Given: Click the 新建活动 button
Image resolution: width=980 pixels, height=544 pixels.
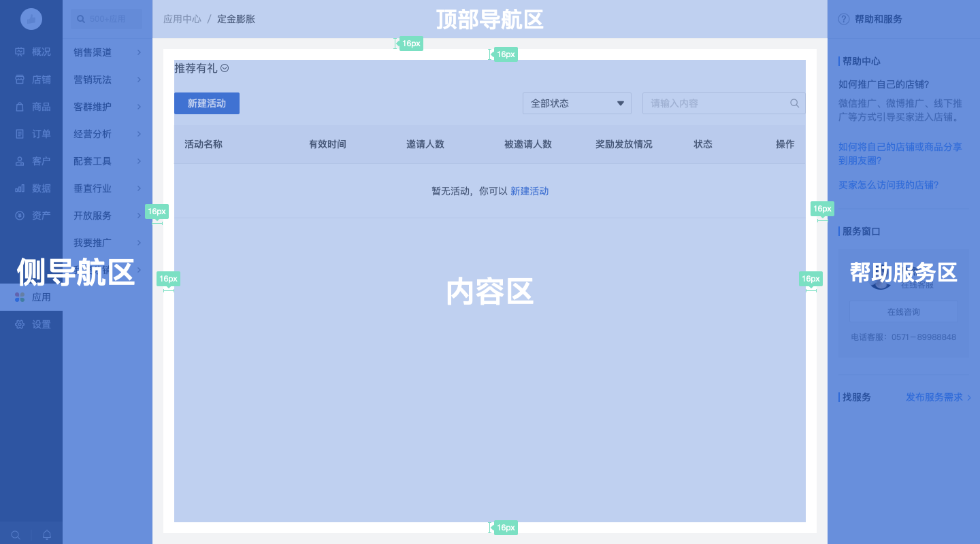Looking at the screenshot, I should click(x=206, y=103).
